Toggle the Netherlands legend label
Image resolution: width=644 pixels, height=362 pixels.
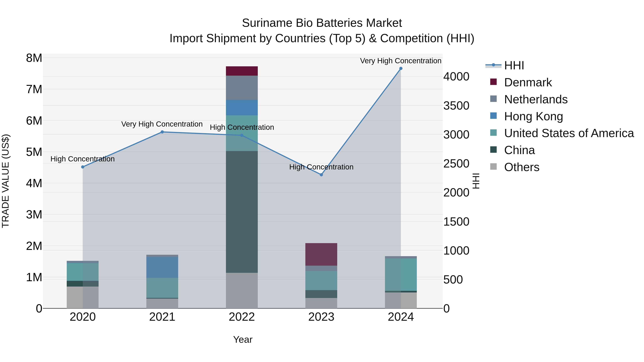click(x=536, y=99)
